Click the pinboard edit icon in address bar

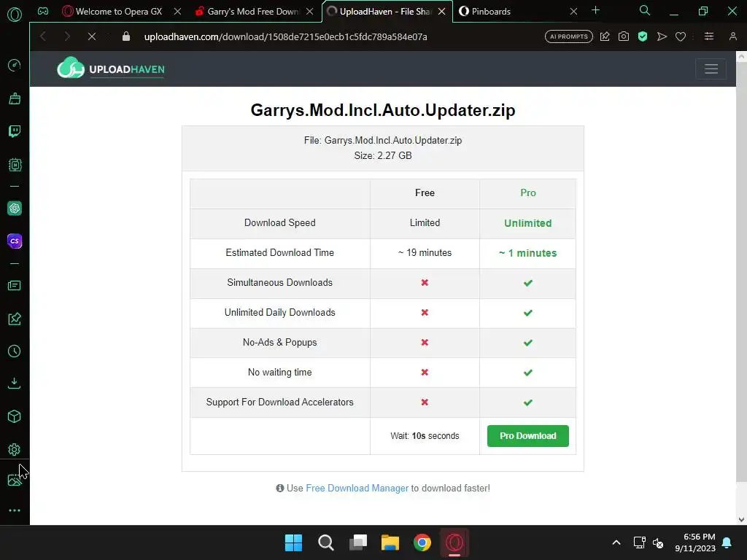coord(605,36)
